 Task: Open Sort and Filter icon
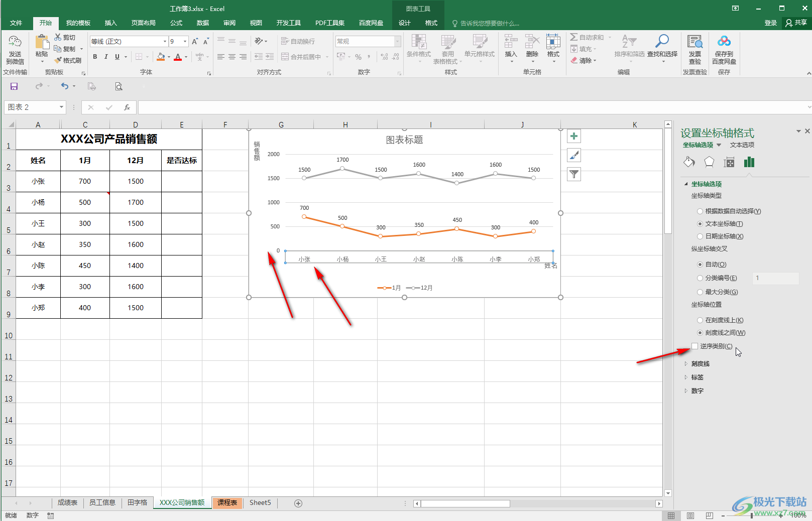629,42
